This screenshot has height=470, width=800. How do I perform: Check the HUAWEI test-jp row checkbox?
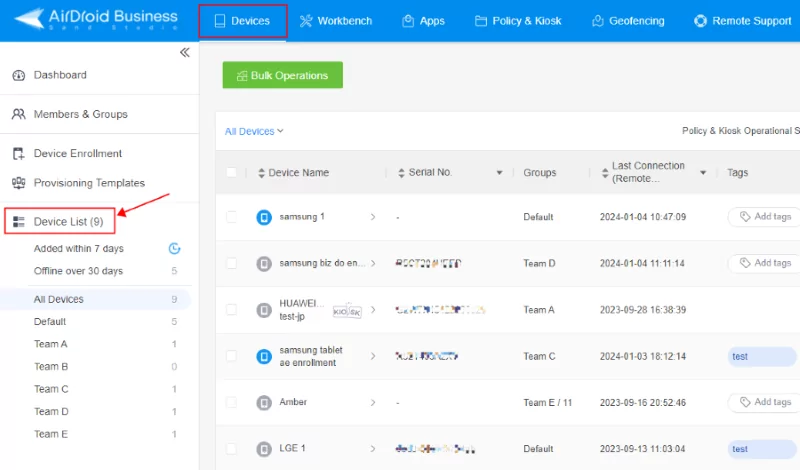pyautogui.click(x=231, y=310)
